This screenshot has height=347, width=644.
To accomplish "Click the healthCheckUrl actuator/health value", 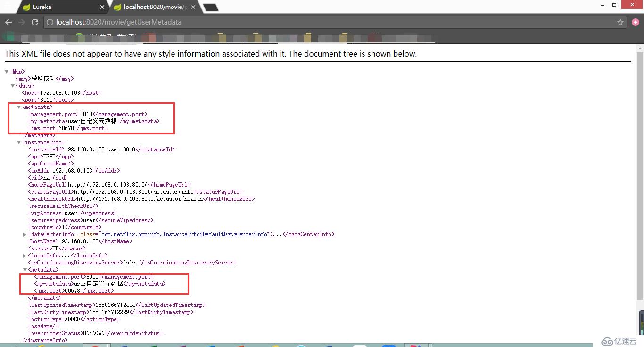I will (140, 199).
